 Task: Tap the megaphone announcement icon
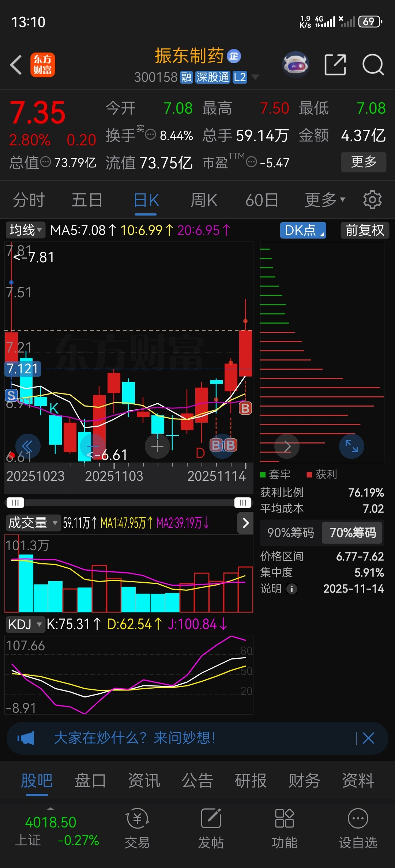26,738
